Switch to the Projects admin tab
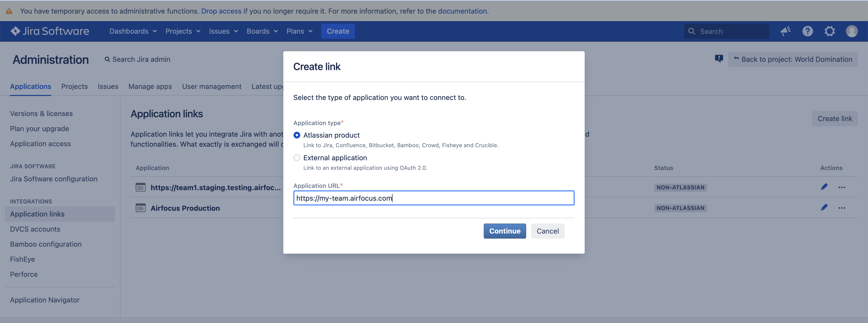The width and height of the screenshot is (868, 323). point(74,87)
